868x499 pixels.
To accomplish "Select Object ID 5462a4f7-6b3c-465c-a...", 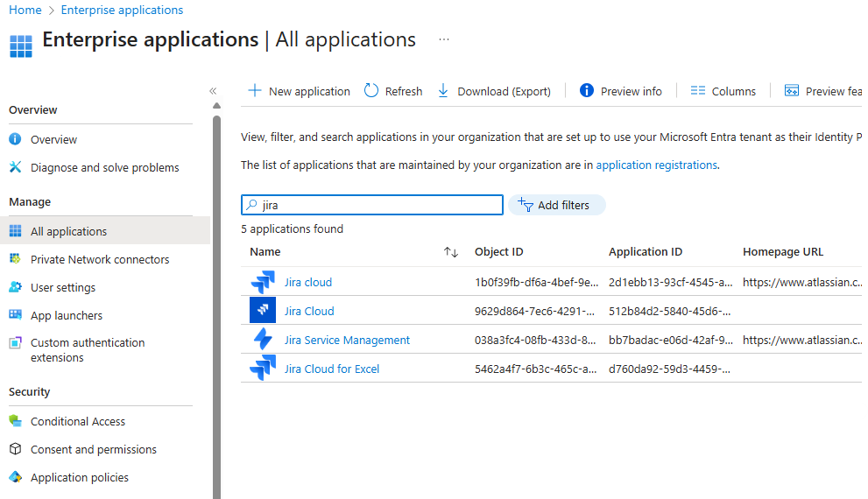I will click(x=535, y=369).
